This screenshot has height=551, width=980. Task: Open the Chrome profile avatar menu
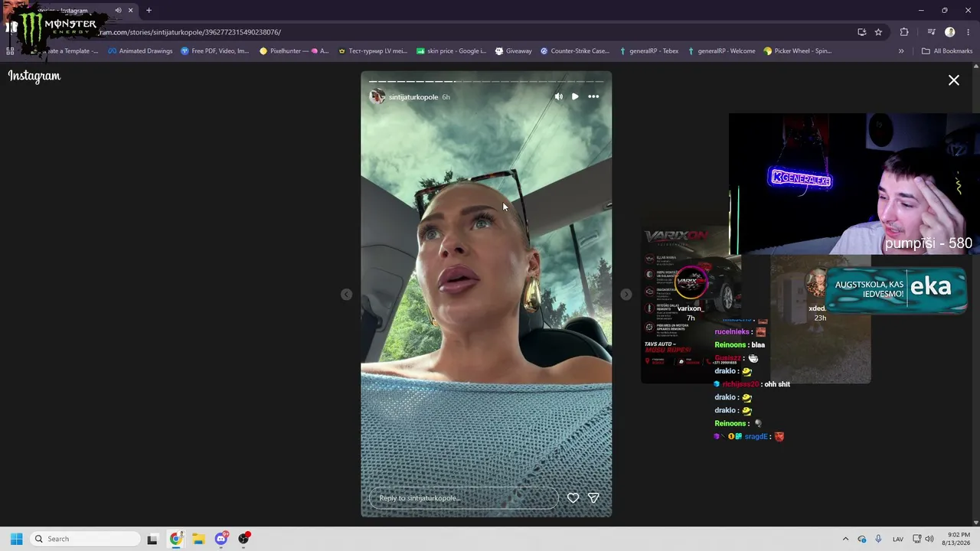pyautogui.click(x=949, y=32)
